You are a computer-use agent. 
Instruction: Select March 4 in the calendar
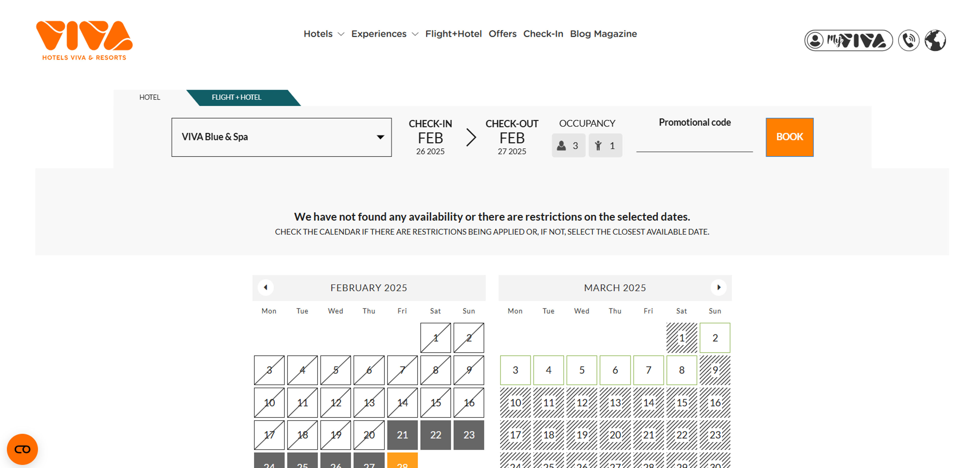tap(548, 370)
